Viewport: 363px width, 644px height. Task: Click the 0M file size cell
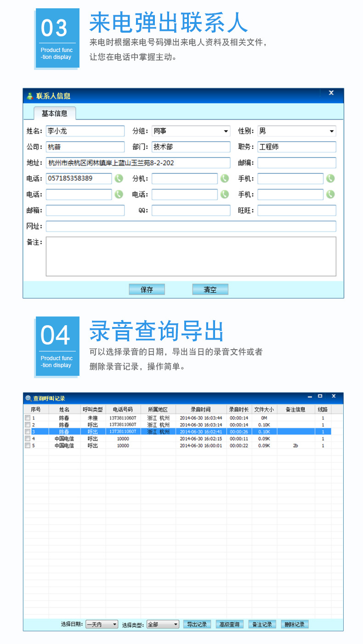tap(264, 418)
